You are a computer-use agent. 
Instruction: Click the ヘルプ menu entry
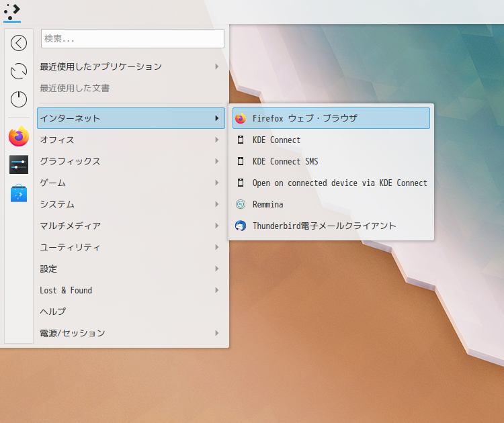point(130,312)
